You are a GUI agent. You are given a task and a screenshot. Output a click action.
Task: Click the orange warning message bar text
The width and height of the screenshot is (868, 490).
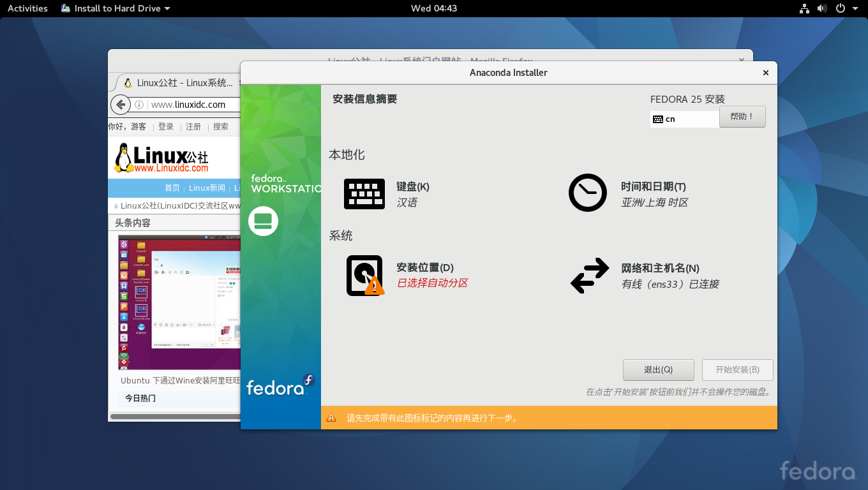pyautogui.click(x=432, y=419)
